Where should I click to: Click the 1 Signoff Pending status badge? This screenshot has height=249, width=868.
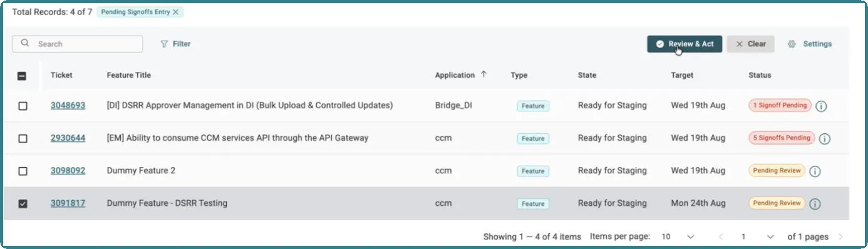(x=780, y=105)
